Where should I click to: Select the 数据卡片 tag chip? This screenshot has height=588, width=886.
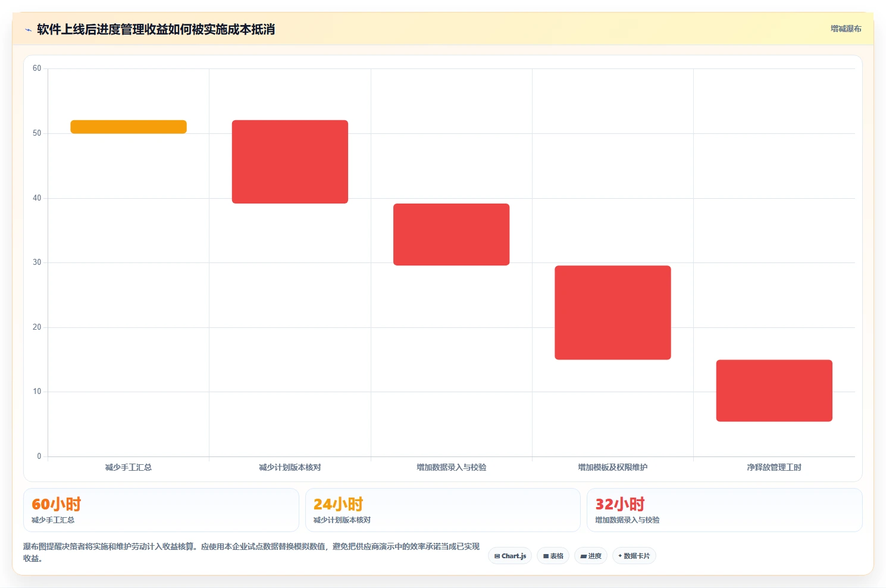click(x=634, y=556)
